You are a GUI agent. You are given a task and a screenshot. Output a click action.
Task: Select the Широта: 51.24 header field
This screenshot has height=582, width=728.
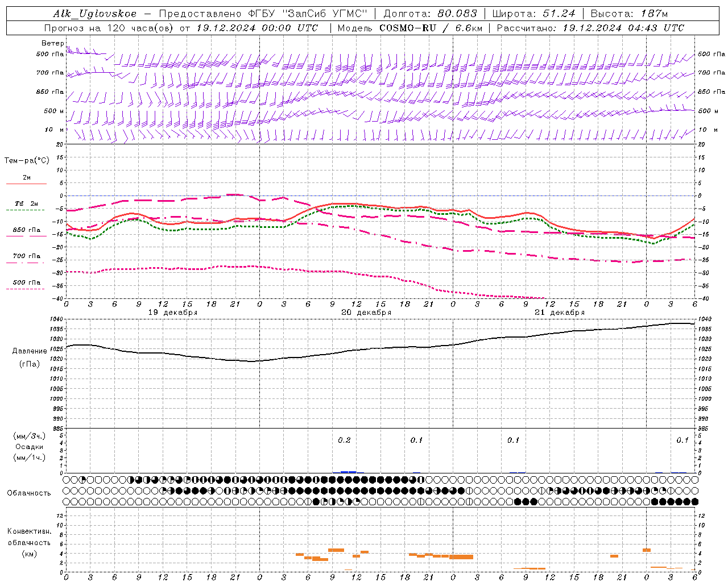point(533,14)
